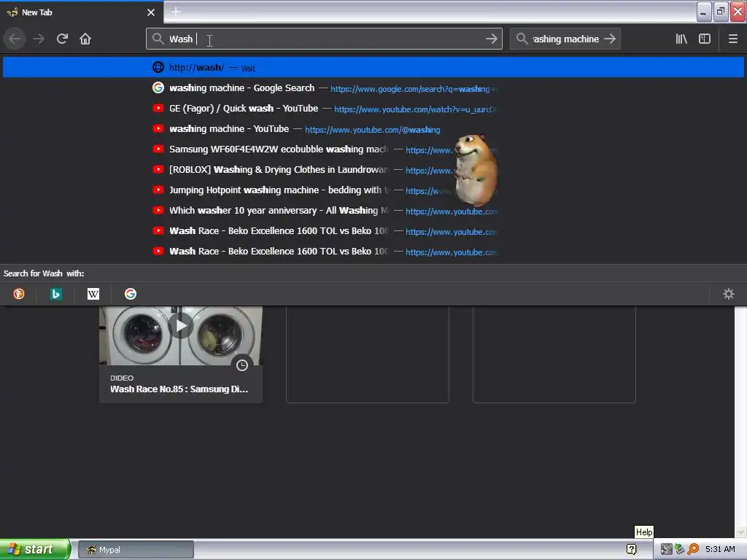Focus the search box showing 'ashing machine'
The height and width of the screenshot is (560, 747).
[x=565, y=39]
